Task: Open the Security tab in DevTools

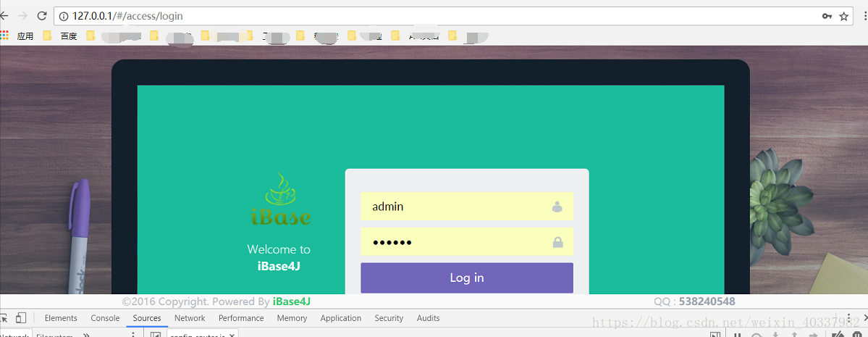Action: [x=389, y=318]
